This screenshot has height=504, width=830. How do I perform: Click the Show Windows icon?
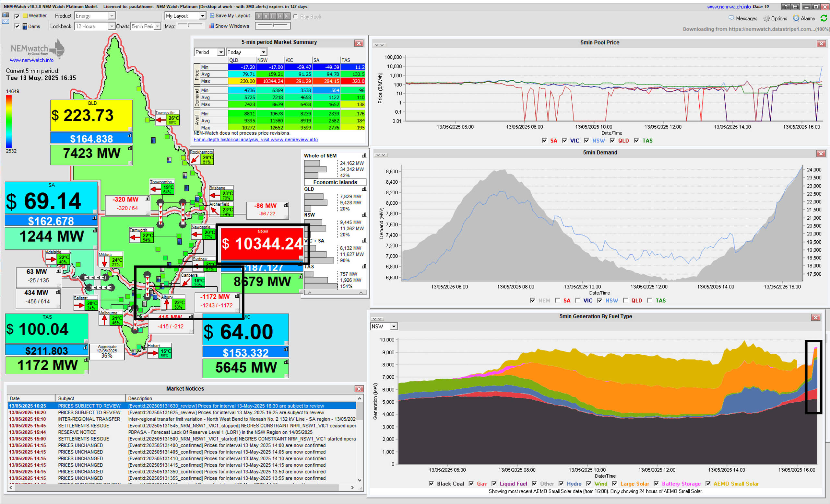[211, 26]
